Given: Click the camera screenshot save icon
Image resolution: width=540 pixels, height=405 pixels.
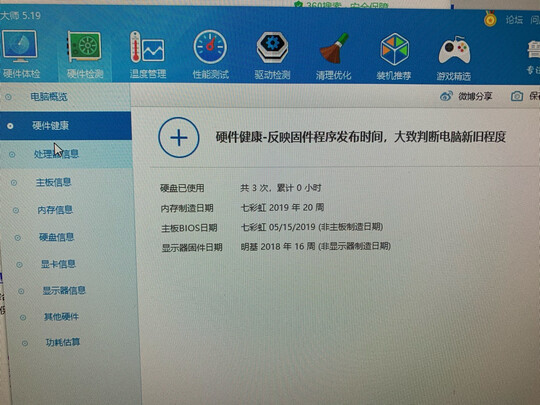Looking at the screenshot, I should click(517, 96).
